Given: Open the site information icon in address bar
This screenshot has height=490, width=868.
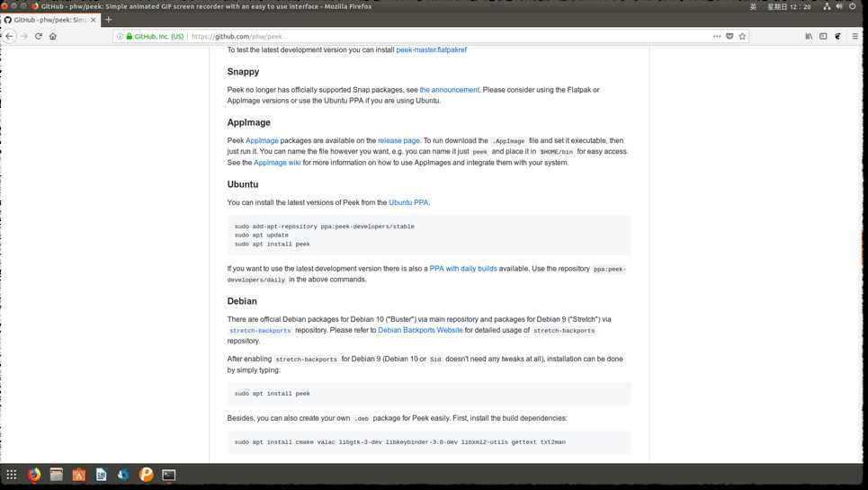Looking at the screenshot, I should (120, 36).
